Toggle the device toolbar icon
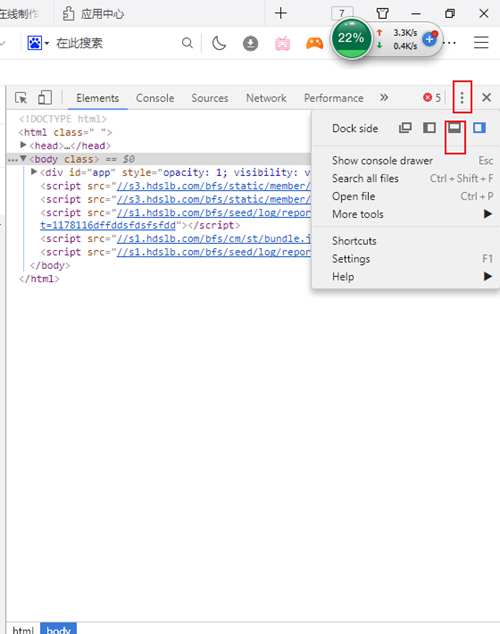Viewport: 500px width, 634px height. click(x=45, y=97)
